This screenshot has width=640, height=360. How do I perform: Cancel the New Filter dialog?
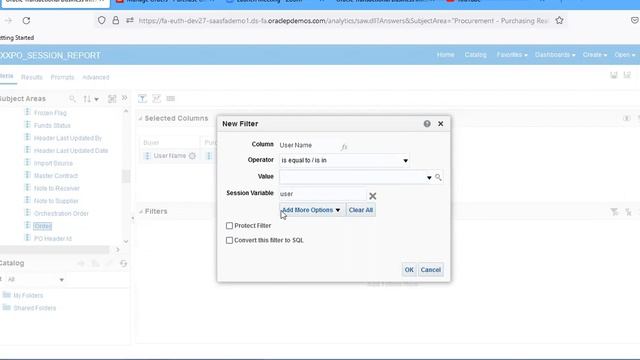coord(431,270)
